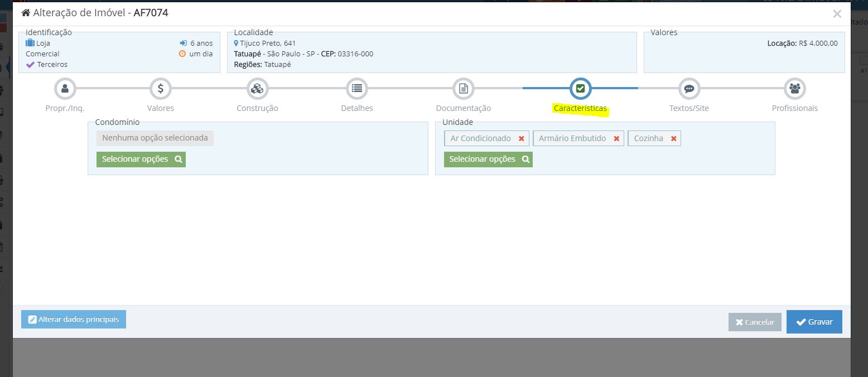Remove the Cozinha tag
Screen dimensions: 868x377
(674, 139)
